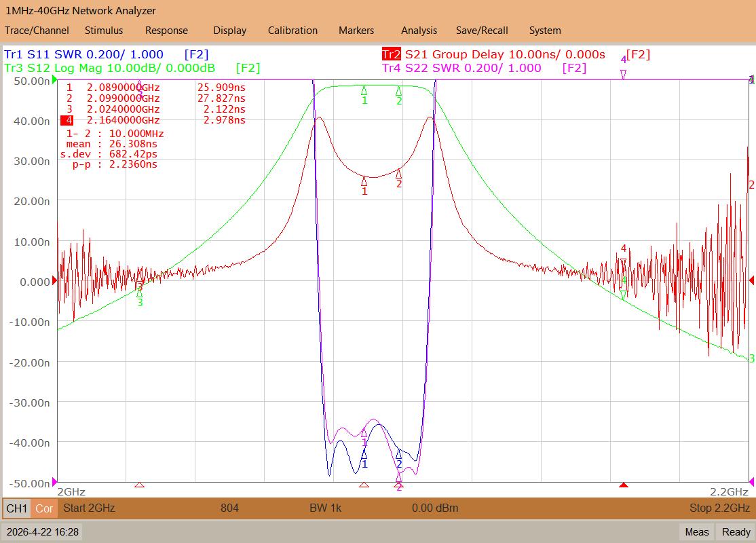Click the p-p 2.2360ns statistic

click(x=115, y=164)
